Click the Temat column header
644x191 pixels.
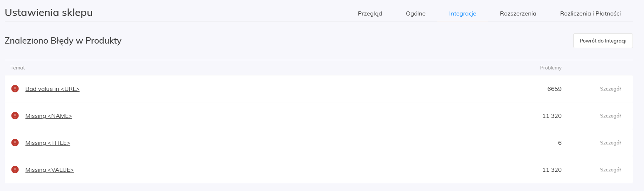point(18,68)
